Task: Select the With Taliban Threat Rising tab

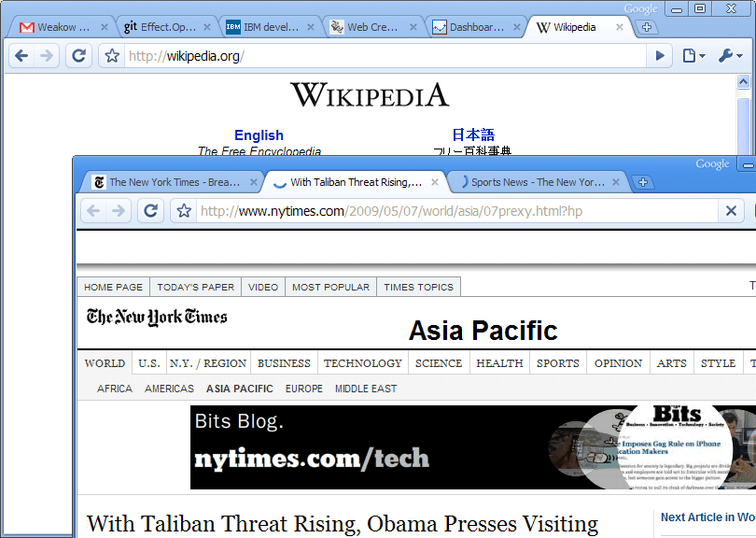Action: tap(355, 182)
